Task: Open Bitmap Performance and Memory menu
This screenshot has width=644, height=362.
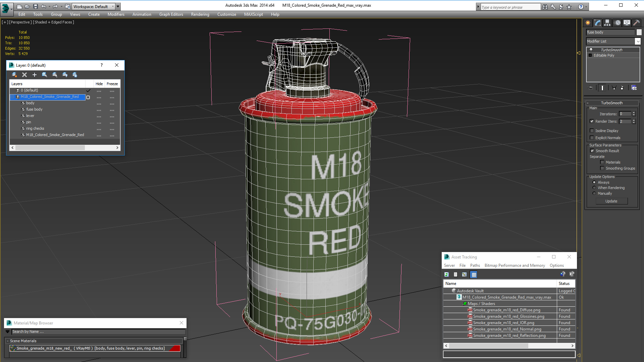Action: pos(515,265)
